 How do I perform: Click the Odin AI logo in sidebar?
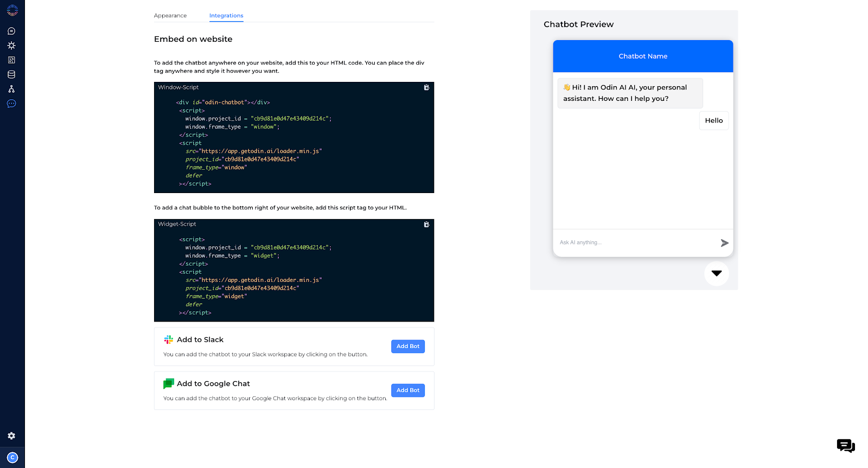12,10
